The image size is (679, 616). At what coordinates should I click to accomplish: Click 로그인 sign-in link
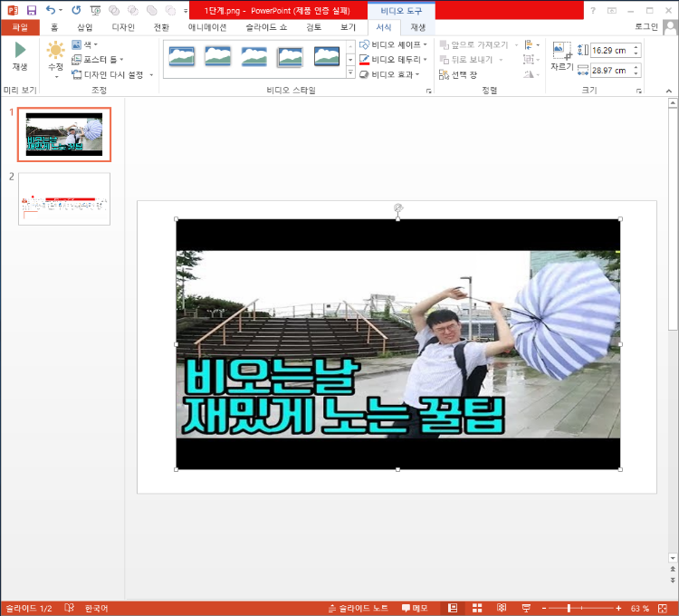coord(646,27)
